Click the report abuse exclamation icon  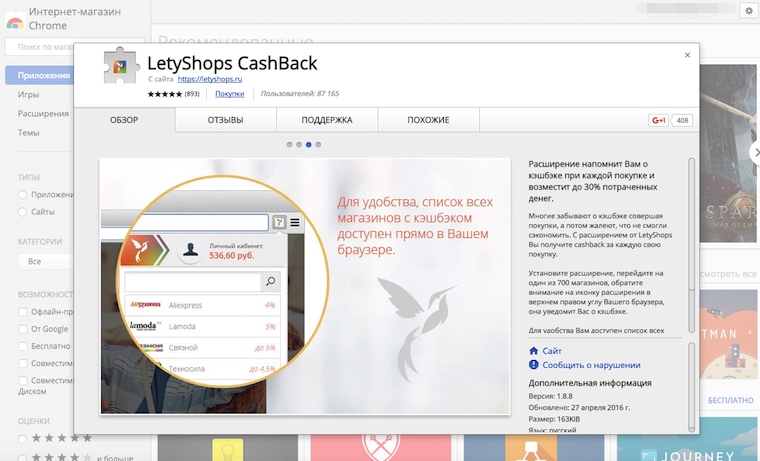click(534, 365)
